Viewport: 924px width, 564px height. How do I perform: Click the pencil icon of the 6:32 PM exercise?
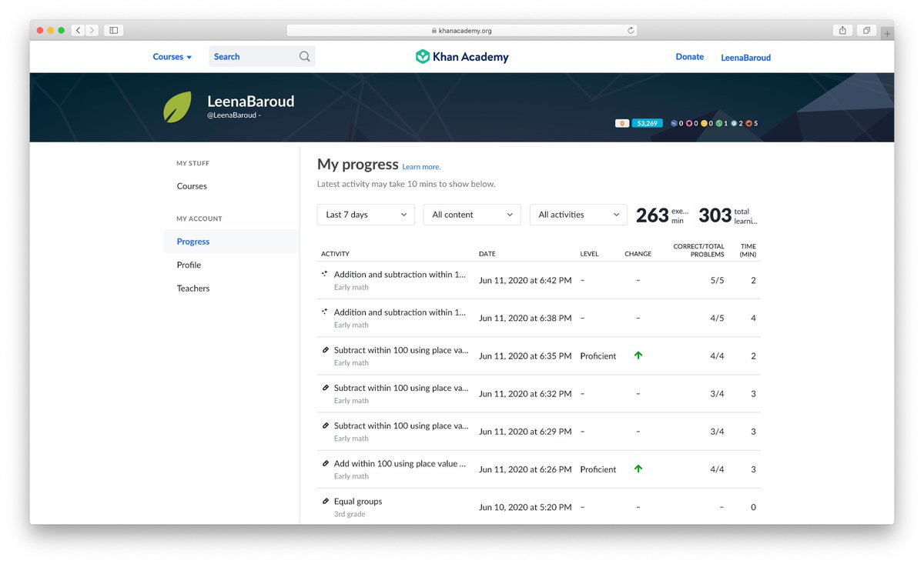pos(325,387)
